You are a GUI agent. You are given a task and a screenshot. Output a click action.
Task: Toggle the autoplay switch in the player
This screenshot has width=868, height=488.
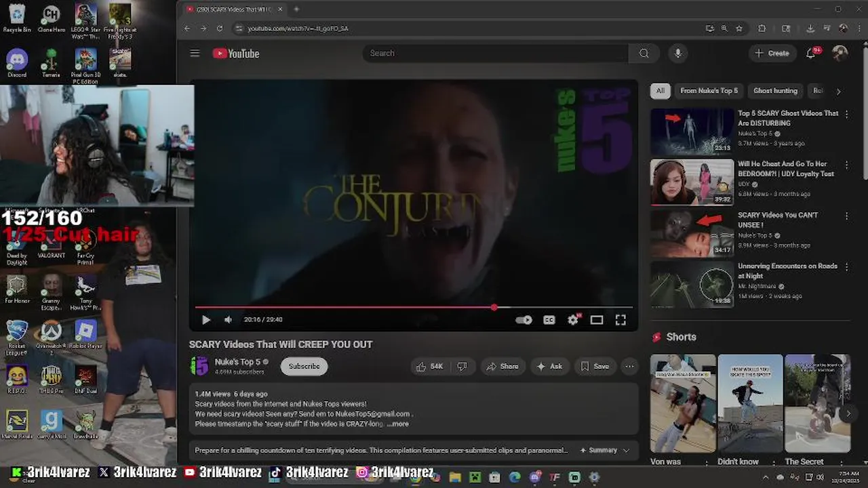tap(524, 320)
